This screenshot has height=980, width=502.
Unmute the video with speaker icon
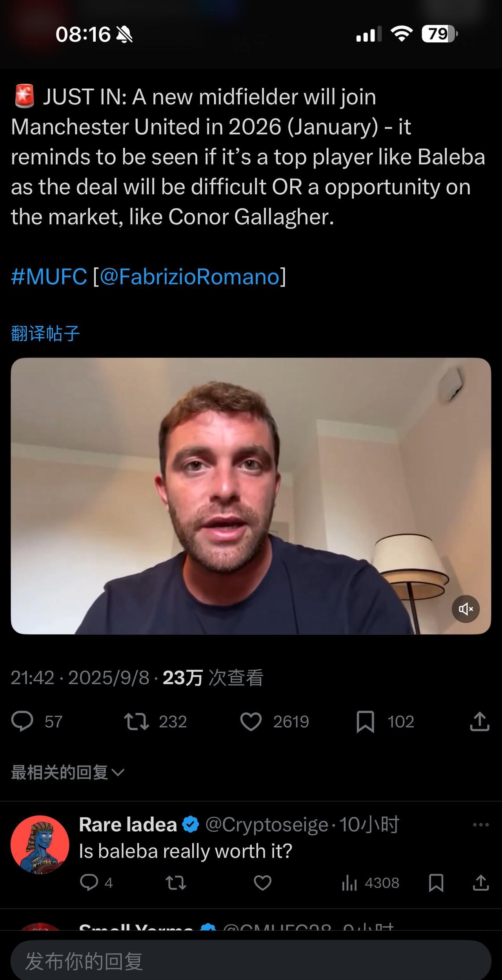tap(466, 609)
